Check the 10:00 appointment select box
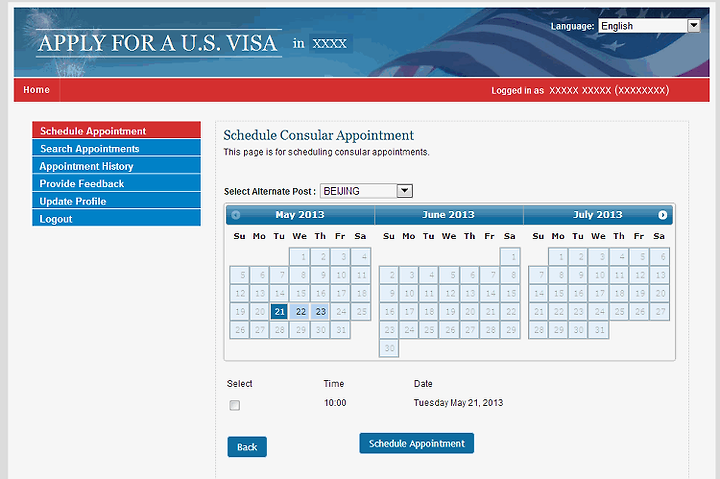720x479 pixels. 235,405
